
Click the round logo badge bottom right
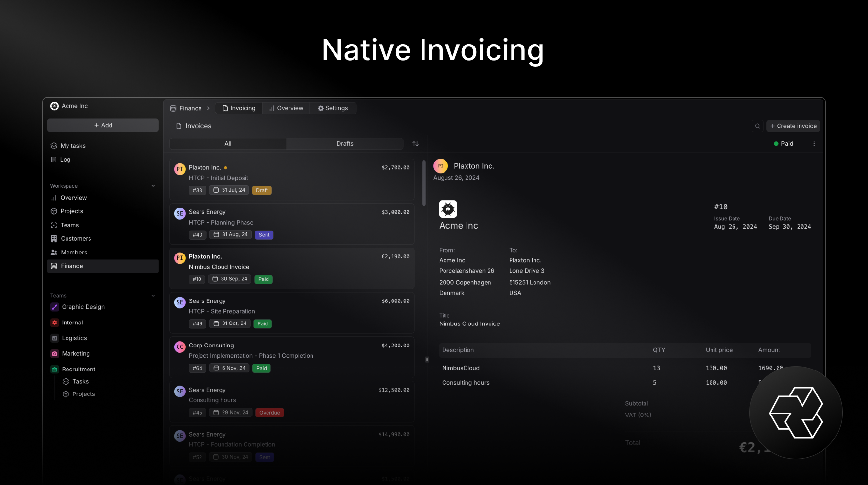(x=796, y=413)
